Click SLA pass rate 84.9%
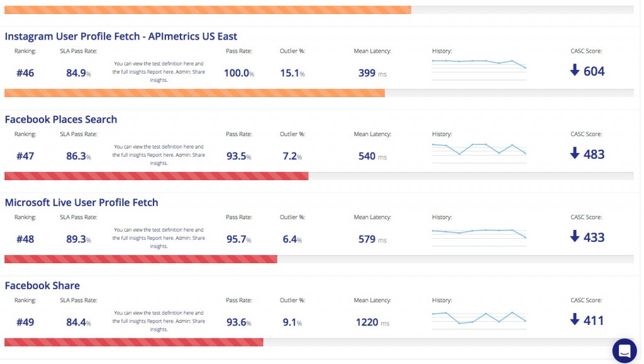The height and width of the screenshot is (364, 644). [x=79, y=73]
